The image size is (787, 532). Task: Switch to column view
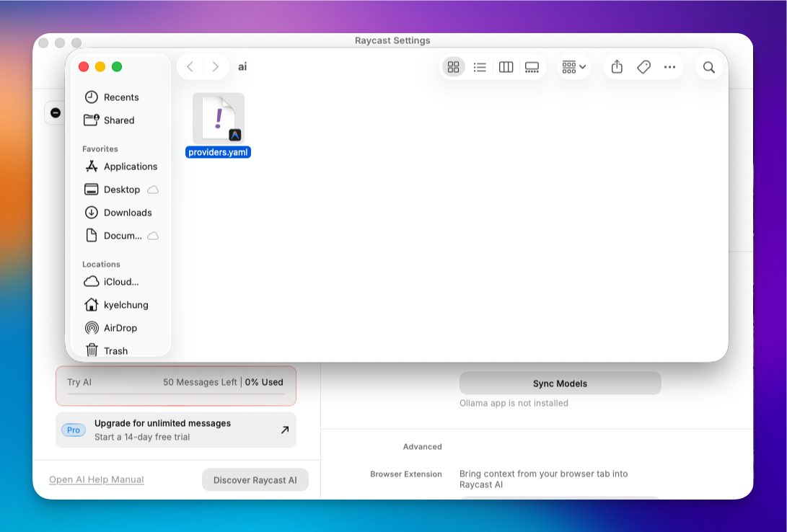tap(506, 66)
